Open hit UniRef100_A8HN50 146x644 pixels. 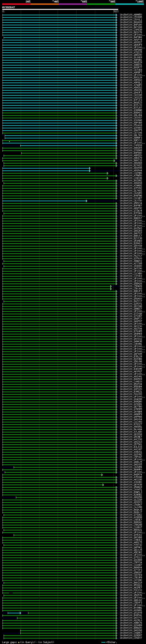pos(131,15)
